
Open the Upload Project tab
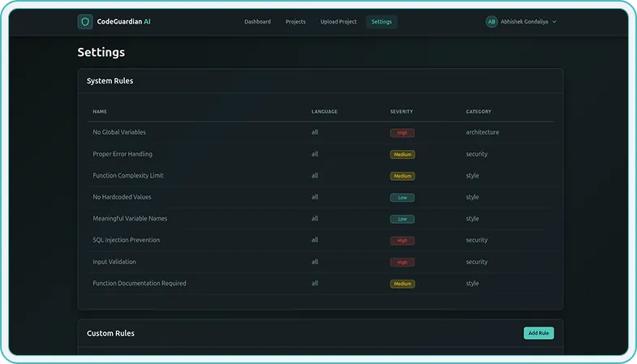point(338,22)
